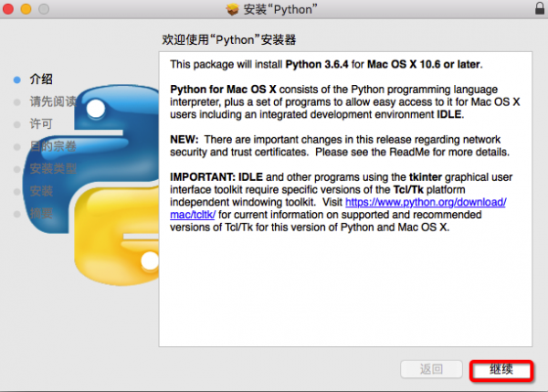Click the disabled 返回 (Back) button
The width and height of the screenshot is (548, 392).
[x=431, y=369]
